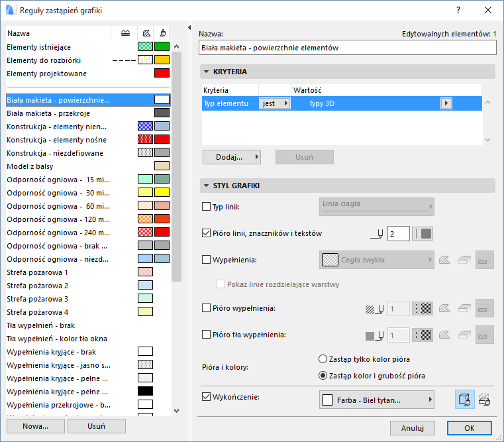Open the Cegła zwykła fill dropdown
Screen dimensions: 504x442
[376, 260]
